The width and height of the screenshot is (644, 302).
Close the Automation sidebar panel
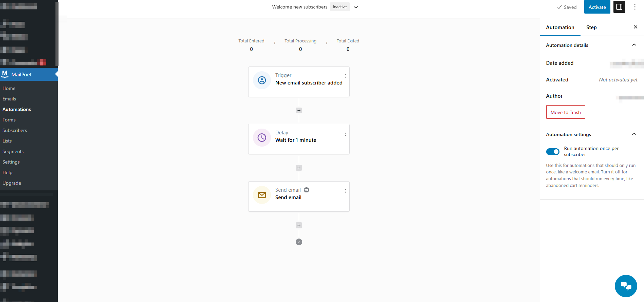point(635,27)
